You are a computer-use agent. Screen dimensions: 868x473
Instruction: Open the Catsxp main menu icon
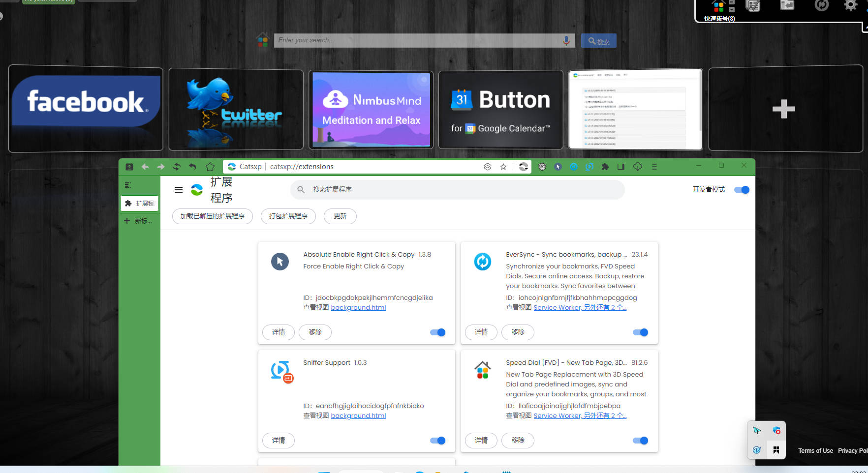coord(654,167)
